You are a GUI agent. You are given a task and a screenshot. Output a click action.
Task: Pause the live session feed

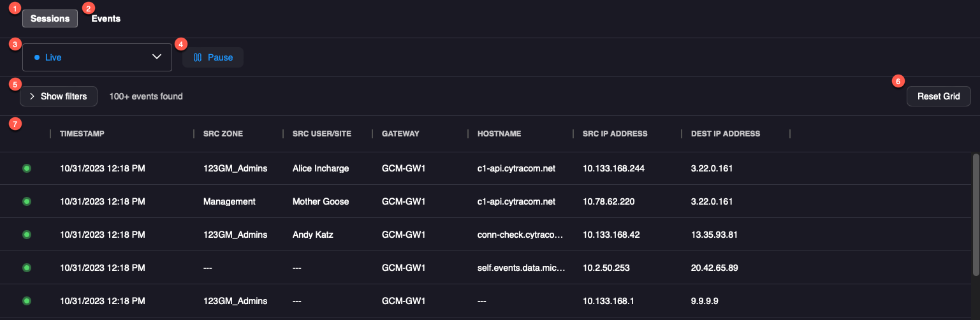213,57
